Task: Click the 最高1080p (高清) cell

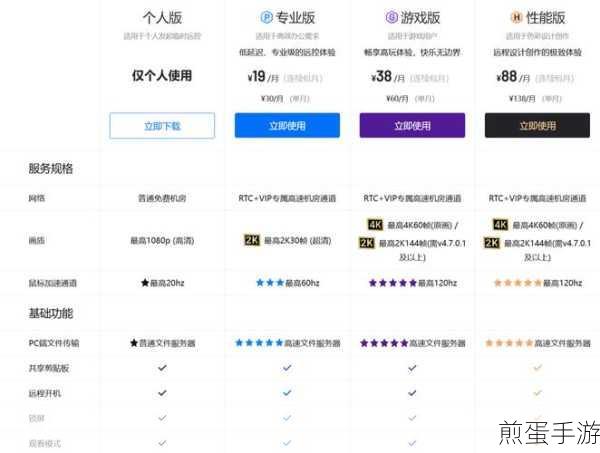Action: click(162, 240)
